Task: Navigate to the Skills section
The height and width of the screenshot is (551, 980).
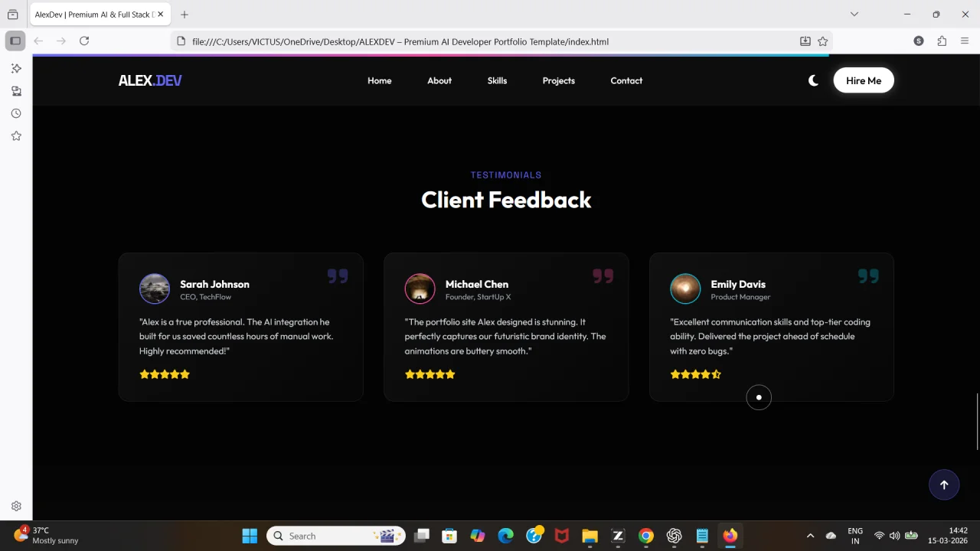Action: click(x=497, y=80)
